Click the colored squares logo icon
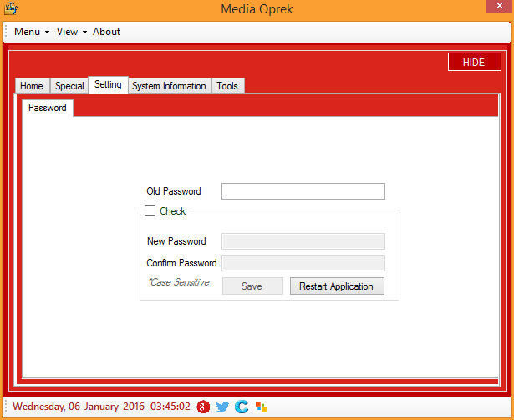 (x=261, y=407)
